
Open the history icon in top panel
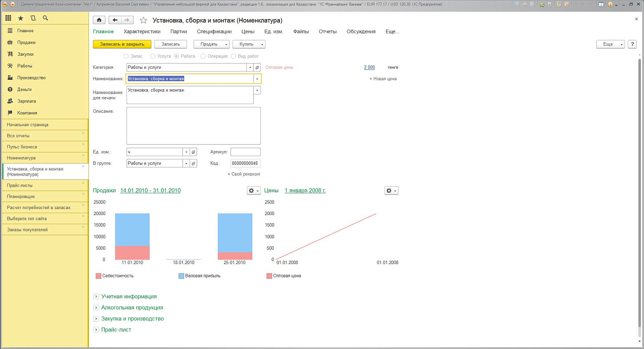[33, 18]
